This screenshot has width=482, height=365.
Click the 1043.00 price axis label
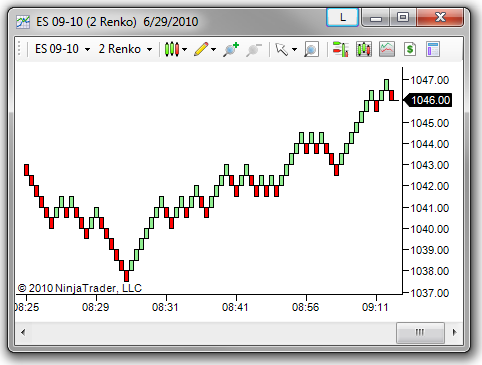[430, 165]
